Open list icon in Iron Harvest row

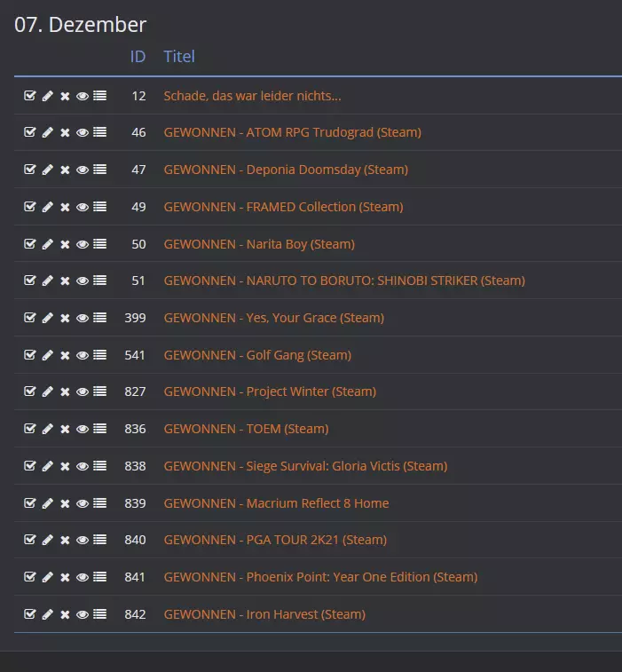[x=99, y=614]
